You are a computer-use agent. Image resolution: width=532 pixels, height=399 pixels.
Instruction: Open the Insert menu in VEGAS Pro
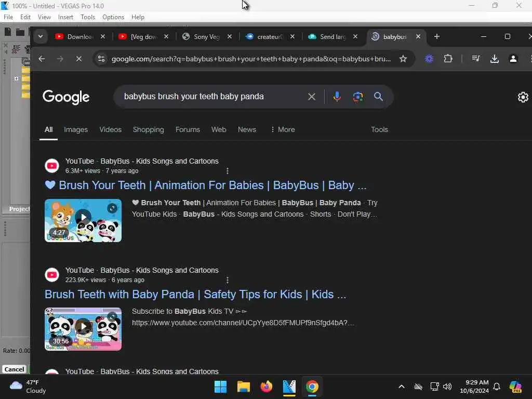pyautogui.click(x=65, y=17)
